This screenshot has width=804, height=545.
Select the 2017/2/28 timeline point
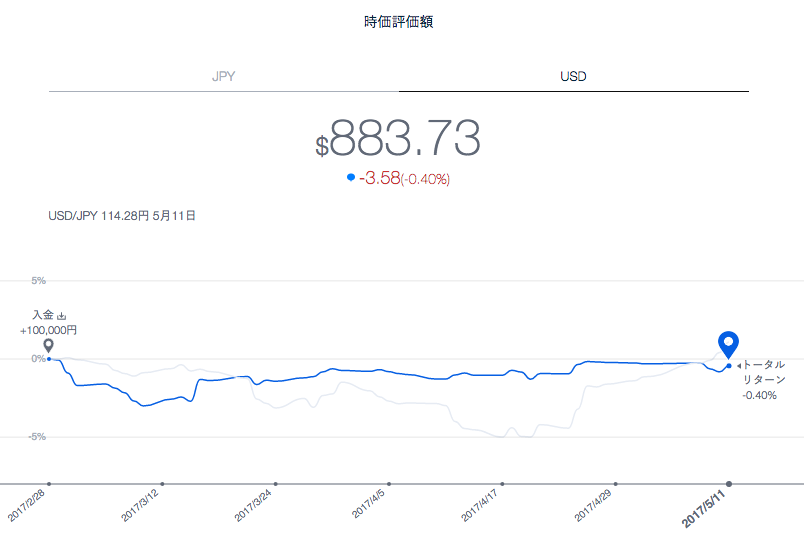point(49,483)
